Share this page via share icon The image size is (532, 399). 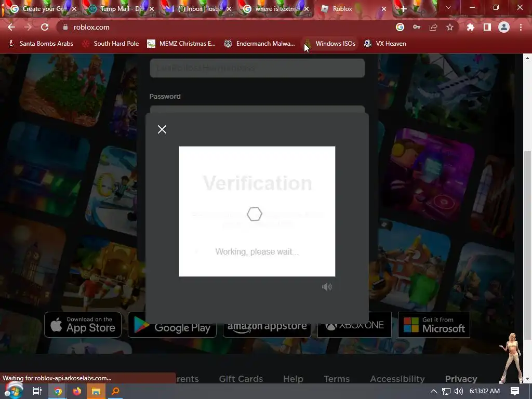coord(433,27)
